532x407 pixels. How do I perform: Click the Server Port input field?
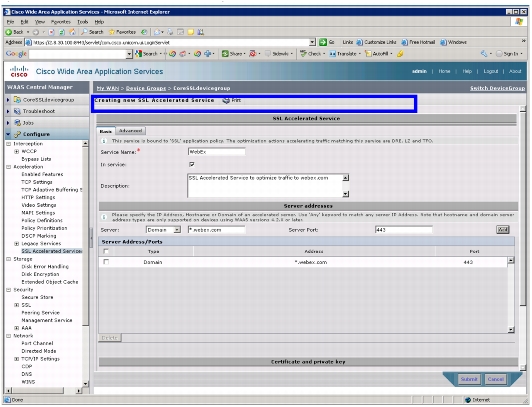pyautogui.click(x=403, y=230)
